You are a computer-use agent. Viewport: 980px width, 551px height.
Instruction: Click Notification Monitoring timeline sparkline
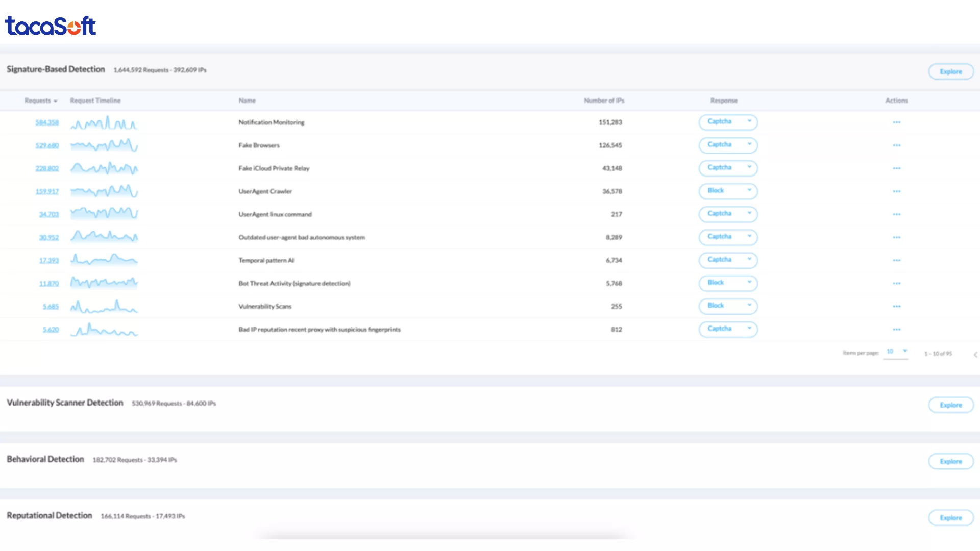tap(104, 122)
